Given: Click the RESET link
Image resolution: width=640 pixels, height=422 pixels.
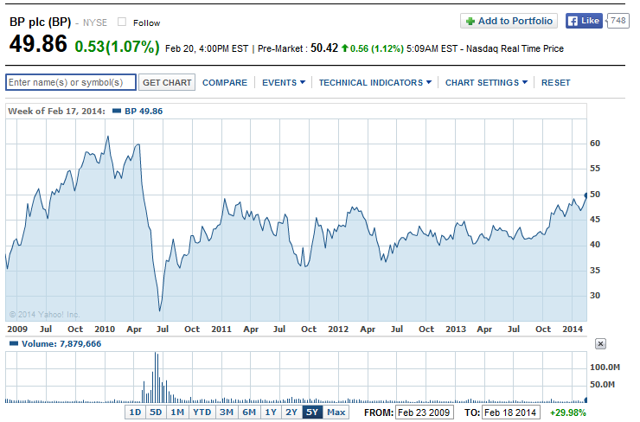Looking at the screenshot, I should [x=556, y=82].
